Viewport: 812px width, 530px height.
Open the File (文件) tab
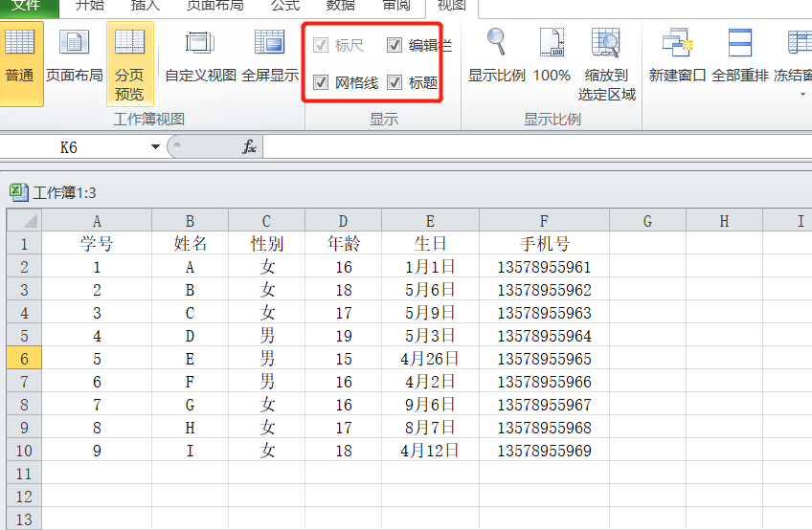click(x=26, y=6)
